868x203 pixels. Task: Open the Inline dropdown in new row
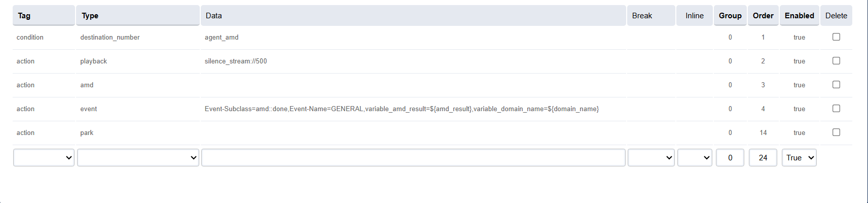(x=695, y=158)
